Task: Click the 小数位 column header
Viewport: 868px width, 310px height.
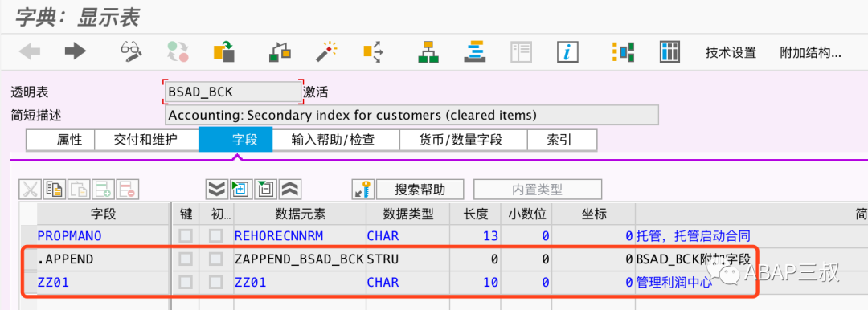Action: [x=526, y=214]
